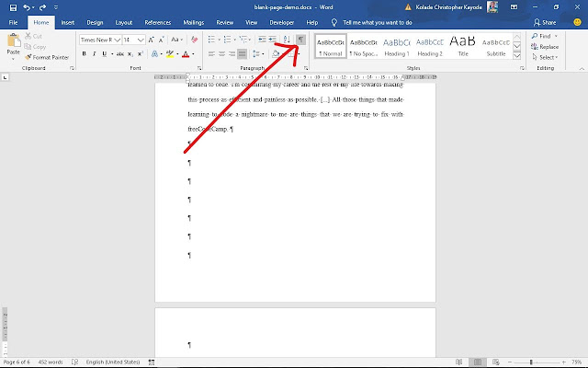Click the Cut button

click(x=33, y=36)
